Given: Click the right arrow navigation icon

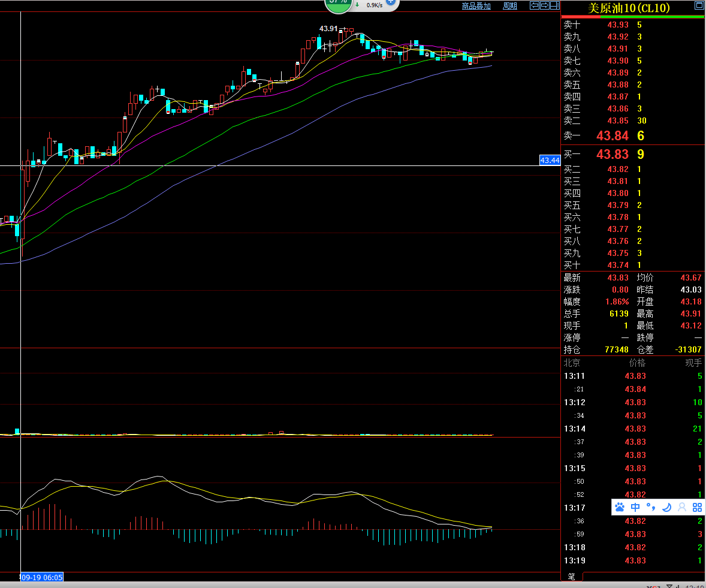Looking at the screenshot, I should tap(545, 5).
